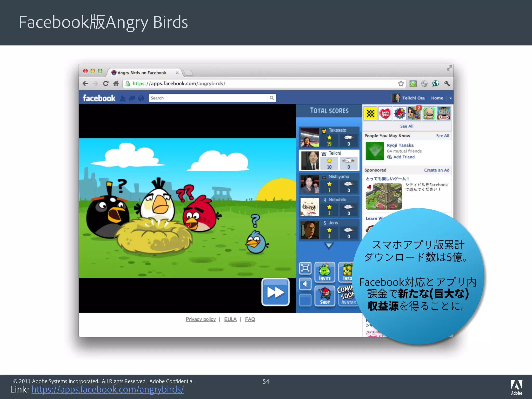Close the Angry Birds on Facebook tab

click(177, 73)
